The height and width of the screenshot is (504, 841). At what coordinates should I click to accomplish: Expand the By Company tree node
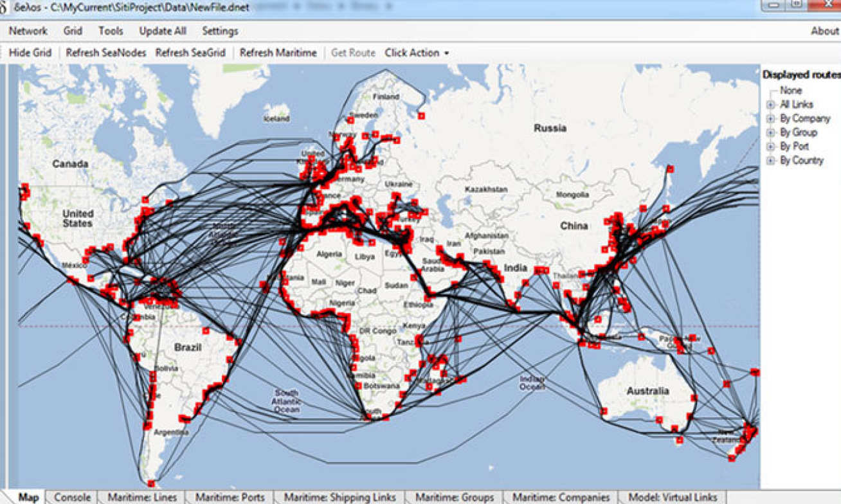[x=770, y=119]
